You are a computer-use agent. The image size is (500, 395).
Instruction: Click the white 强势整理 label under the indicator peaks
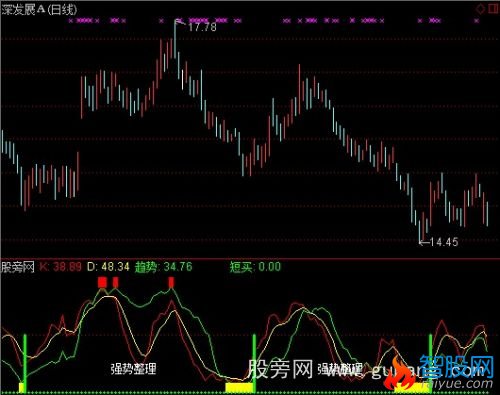pos(133,369)
